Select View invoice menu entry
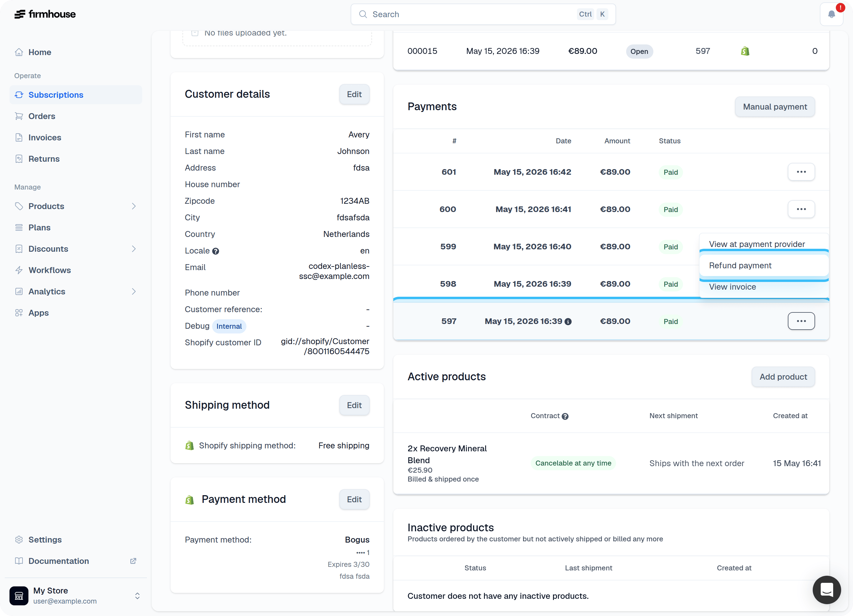This screenshot has width=853, height=616. pyautogui.click(x=764, y=287)
